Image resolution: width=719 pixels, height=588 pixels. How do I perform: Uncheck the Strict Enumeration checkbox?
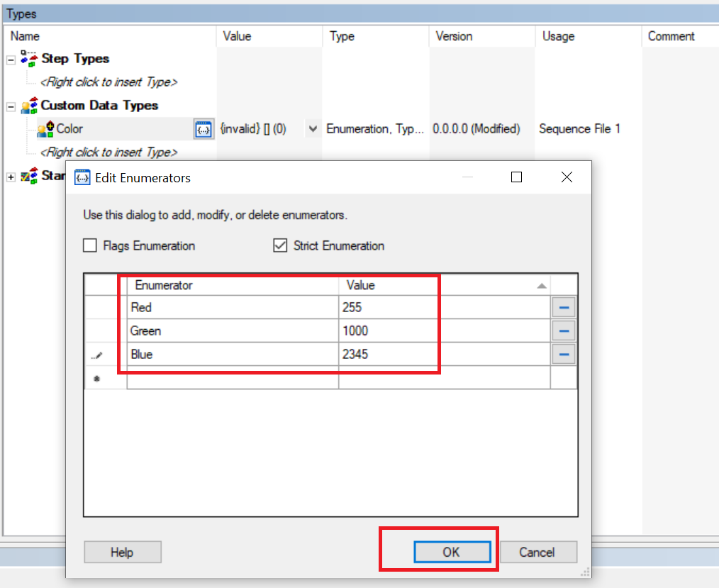tap(280, 246)
